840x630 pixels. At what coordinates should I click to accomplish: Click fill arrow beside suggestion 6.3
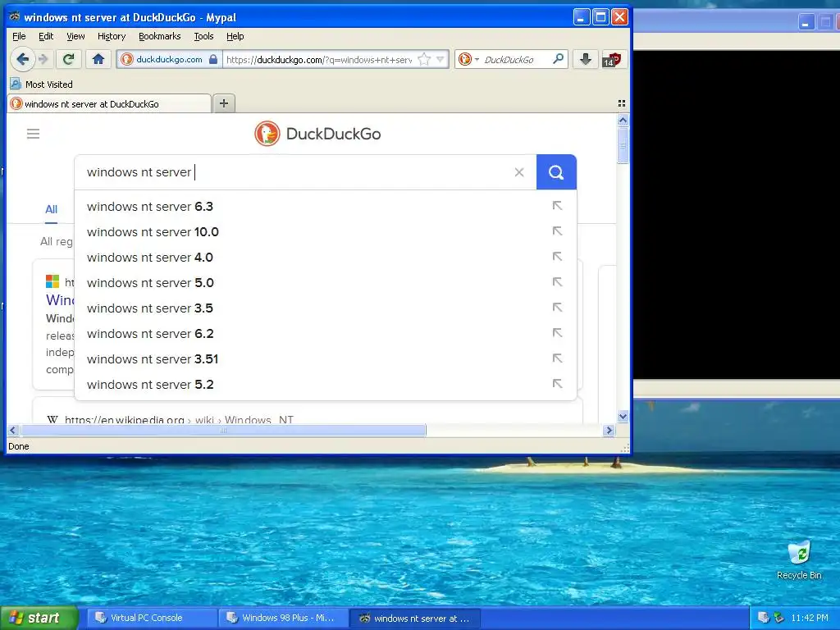(x=557, y=206)
